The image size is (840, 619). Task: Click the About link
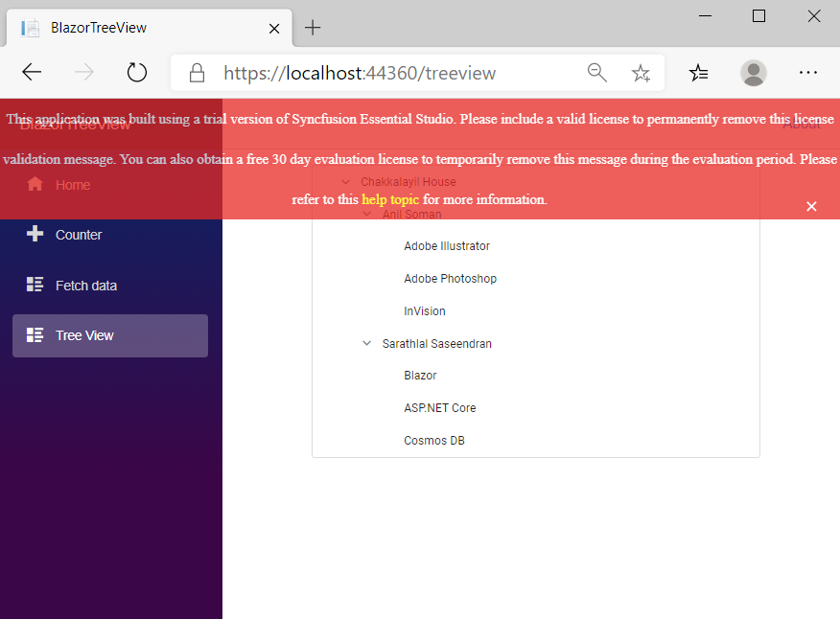(x=804, y=124)
